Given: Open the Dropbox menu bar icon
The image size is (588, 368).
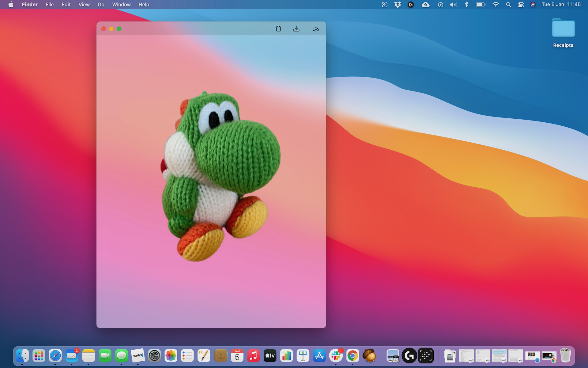Looking at the screenshot, I should point(398,5).
